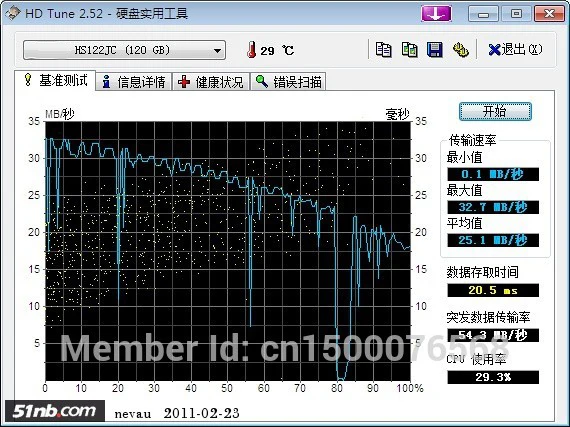Image resolution: width=570 pixels, height=427 pixels.
Task: Switch to the 基准测试 benchmark tab
Action: (55, 80)
